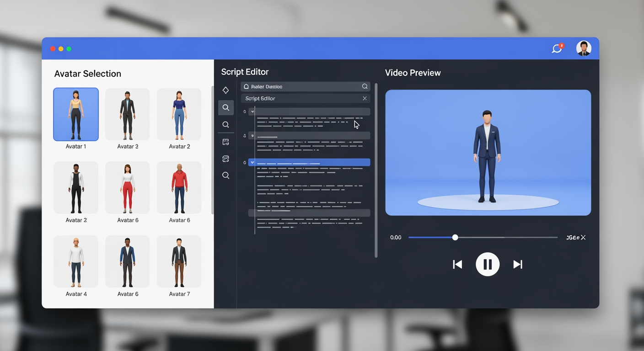The height and width of the screenshot is (351, 644).
Task: Select the Avatar 1 thumbnail
Action: [76, 114]
